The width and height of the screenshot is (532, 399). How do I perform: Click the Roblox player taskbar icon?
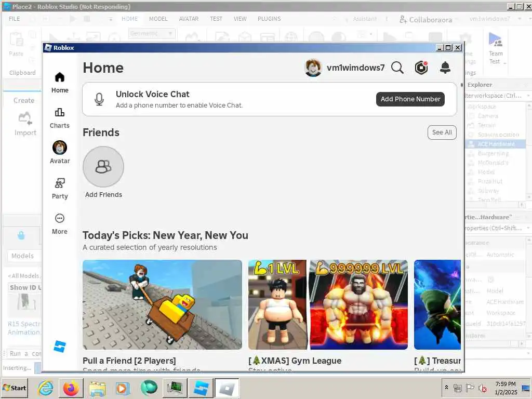pos(227,388)
